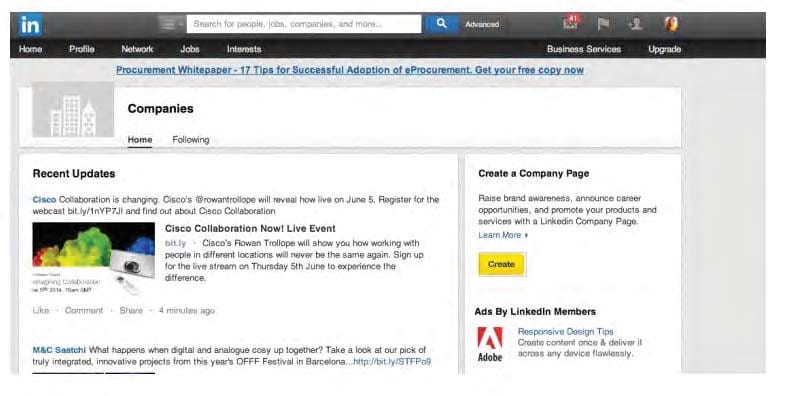Click the yellow Create button
This screenshot has height=396, width=797.
click(502, 264)
